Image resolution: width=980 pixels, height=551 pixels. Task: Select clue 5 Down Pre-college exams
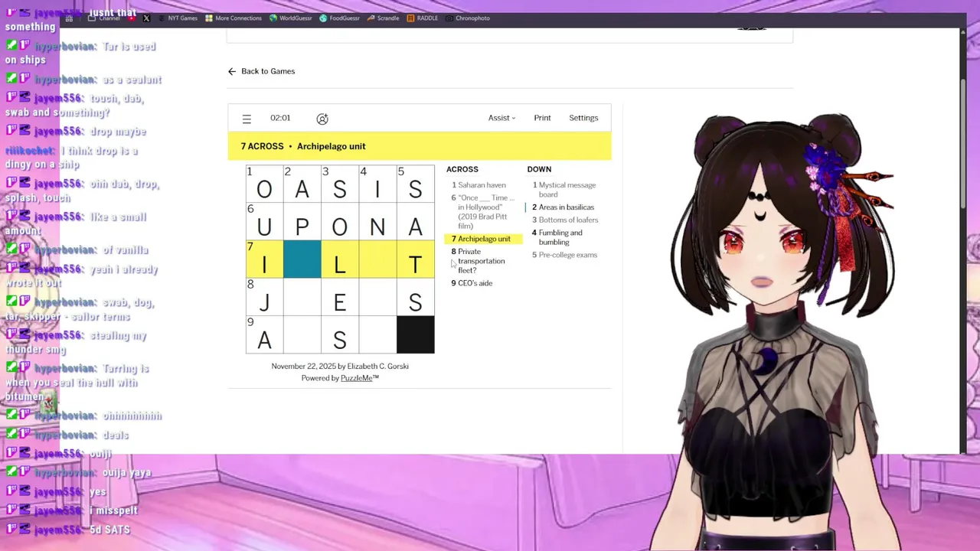(x=565, y=255)
